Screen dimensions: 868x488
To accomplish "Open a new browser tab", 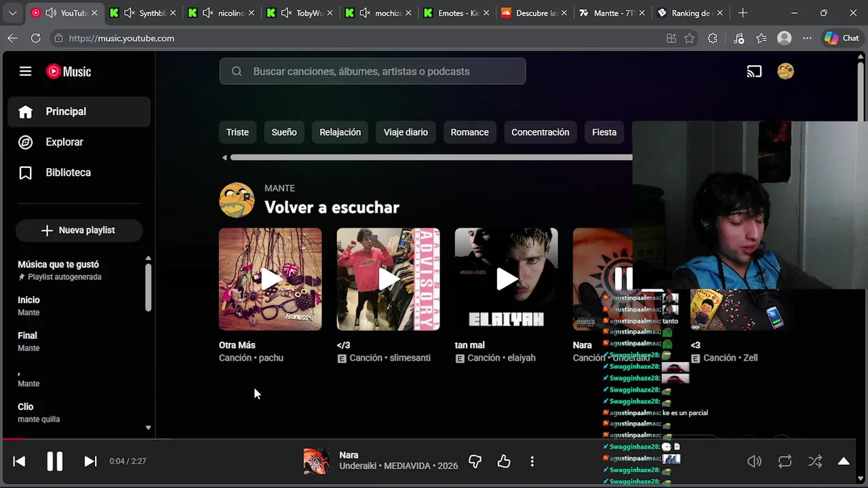I will click(743, 13).
